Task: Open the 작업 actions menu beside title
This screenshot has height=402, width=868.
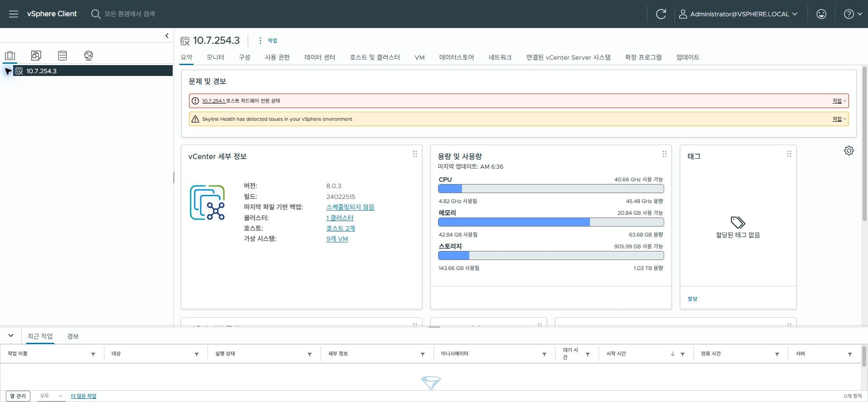Action: 268,41
